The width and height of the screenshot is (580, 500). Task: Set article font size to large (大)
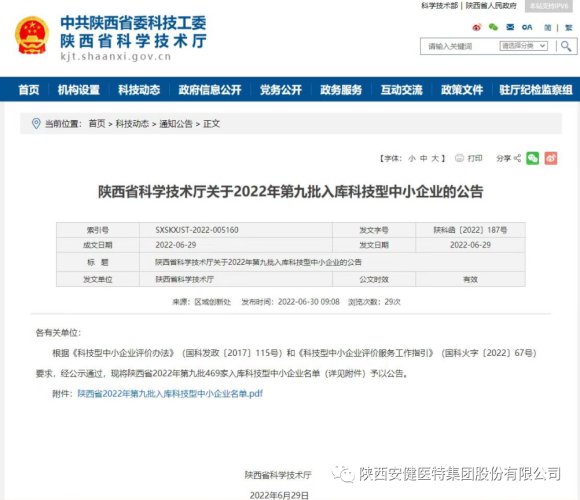[x=435, y=159]
